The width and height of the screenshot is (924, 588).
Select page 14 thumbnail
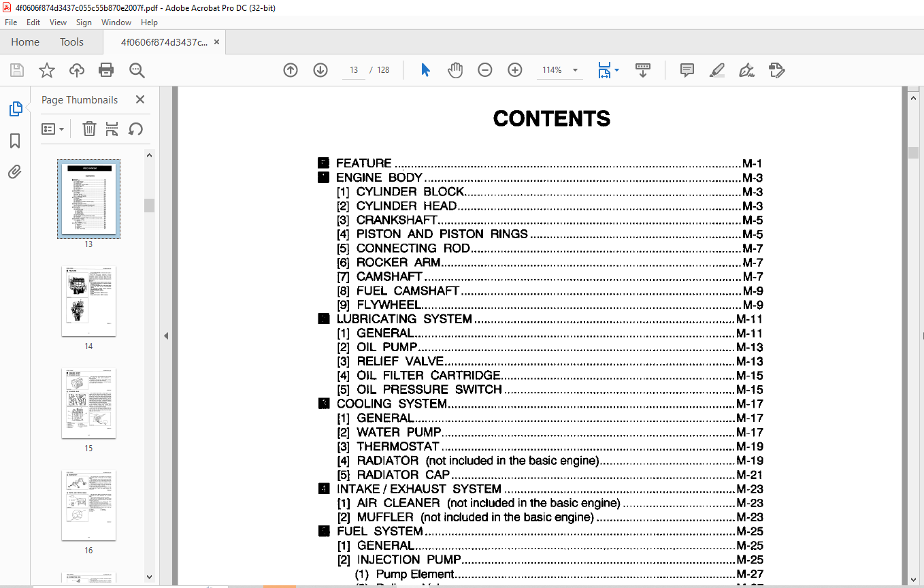[x=88, y=301]
